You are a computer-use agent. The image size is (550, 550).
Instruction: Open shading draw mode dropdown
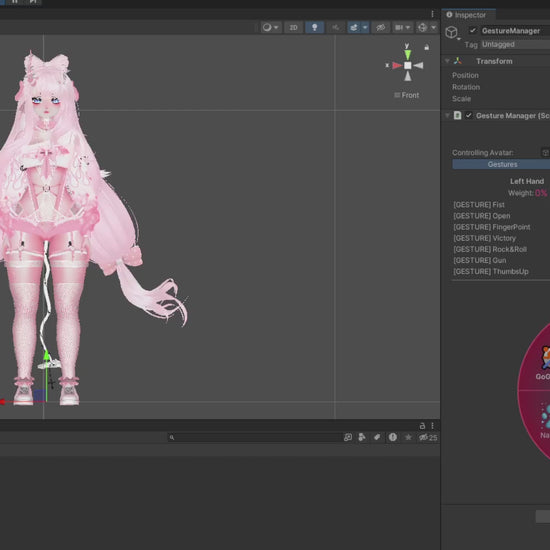[x=270, y=27]
